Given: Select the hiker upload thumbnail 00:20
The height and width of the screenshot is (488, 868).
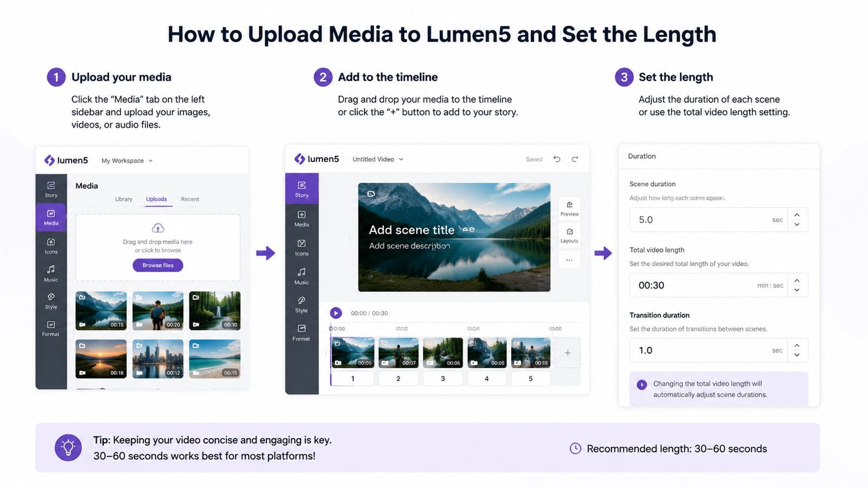Looking at the screenshot, I should 158,311.
